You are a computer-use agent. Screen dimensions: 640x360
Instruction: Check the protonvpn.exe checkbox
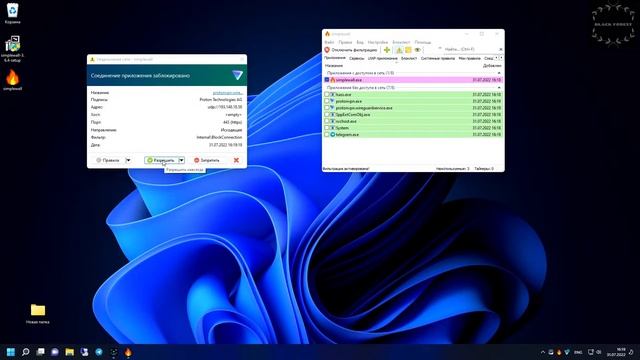327,101
